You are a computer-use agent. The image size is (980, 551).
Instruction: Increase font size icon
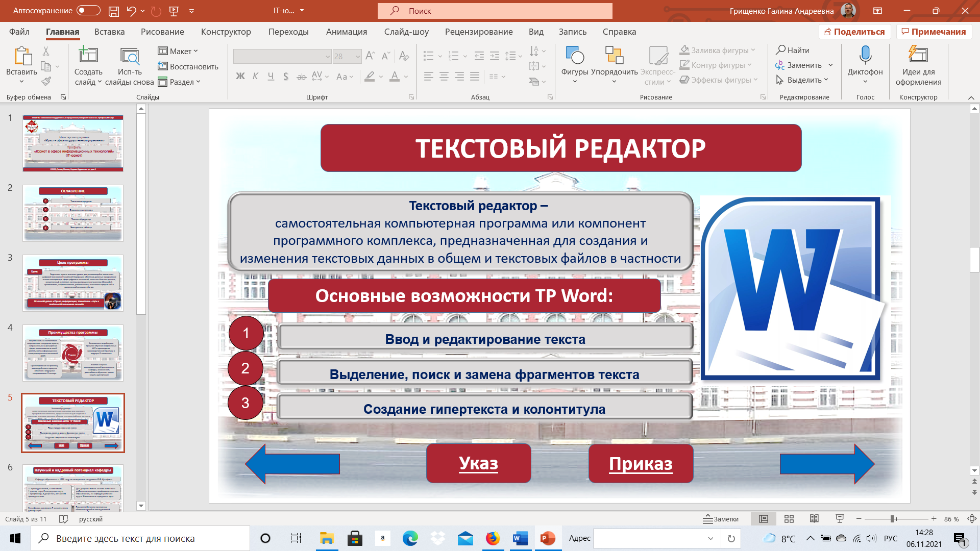point(371,56)
